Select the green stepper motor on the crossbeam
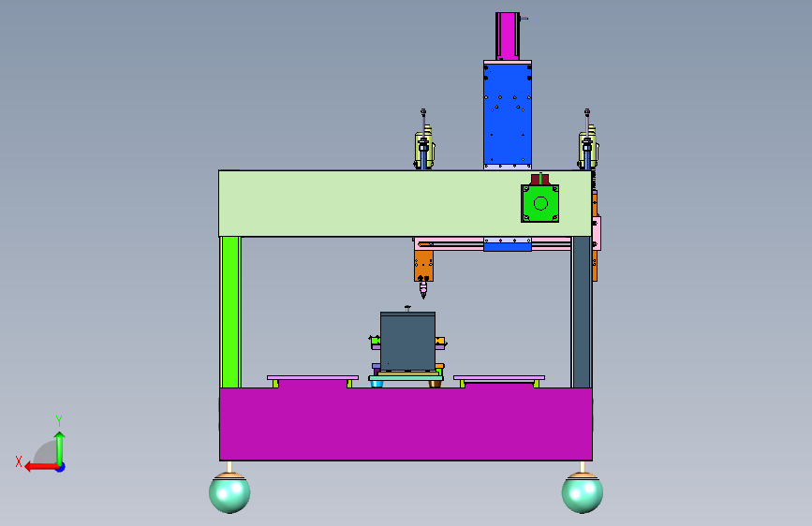 pos(539,203)
